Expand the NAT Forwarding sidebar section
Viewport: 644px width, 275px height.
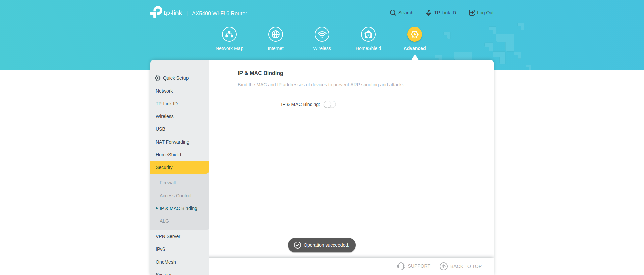[x=172, y=142]
